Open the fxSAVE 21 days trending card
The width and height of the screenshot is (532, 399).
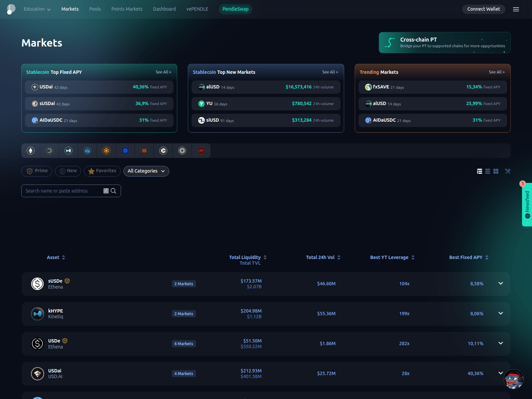click(433, 87)
